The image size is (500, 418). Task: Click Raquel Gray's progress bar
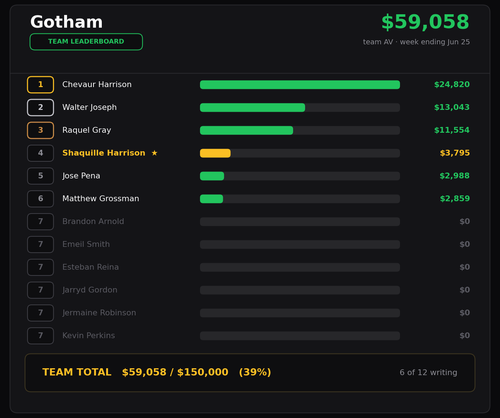300,130
